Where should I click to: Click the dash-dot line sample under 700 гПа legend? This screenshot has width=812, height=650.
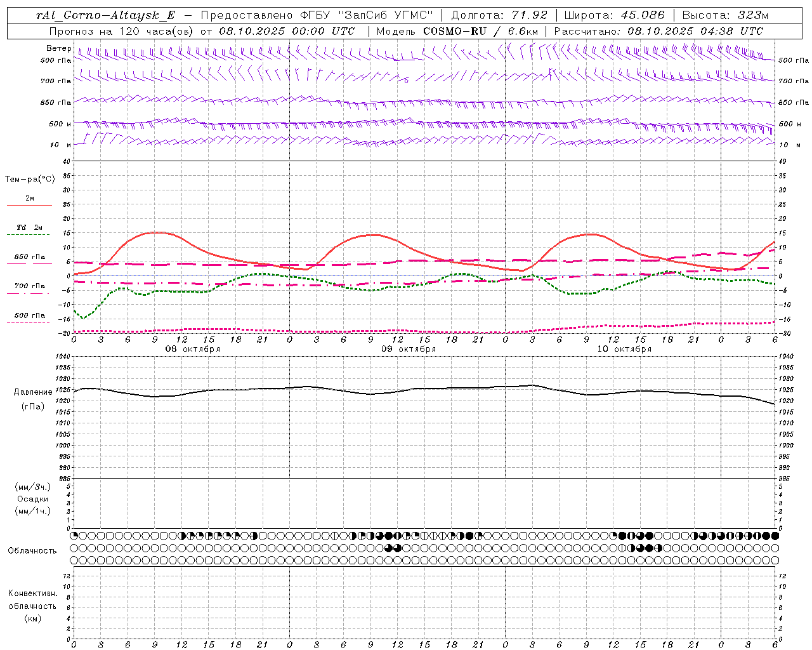click(x=29, y=293)
